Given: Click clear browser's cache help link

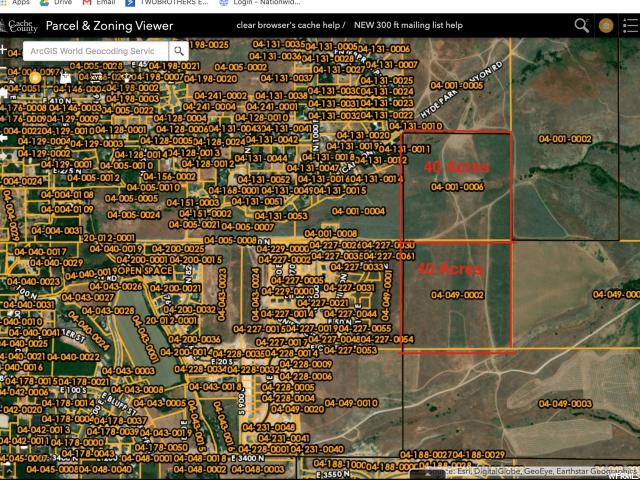Looking at the screenshot, I should click(x=288, y=25).
